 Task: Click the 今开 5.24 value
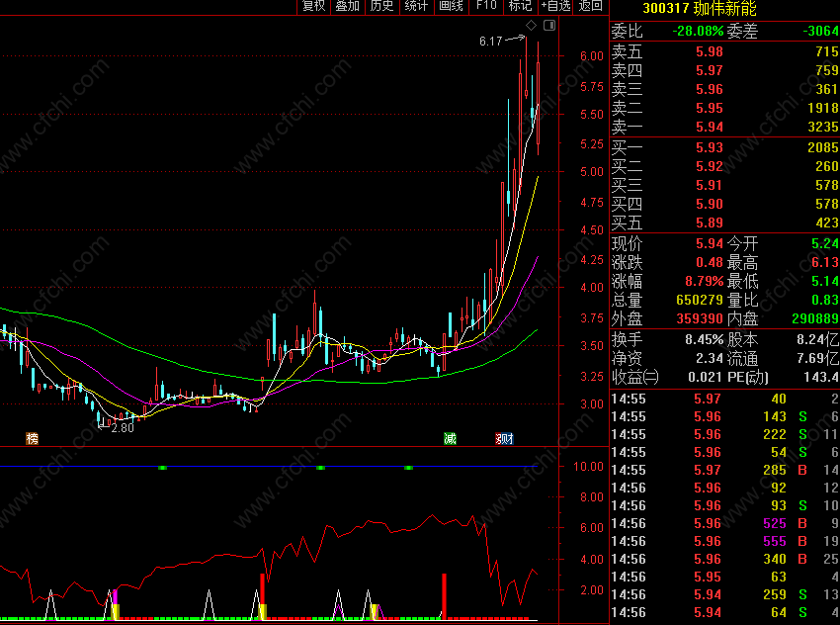[x=825, y=244]
